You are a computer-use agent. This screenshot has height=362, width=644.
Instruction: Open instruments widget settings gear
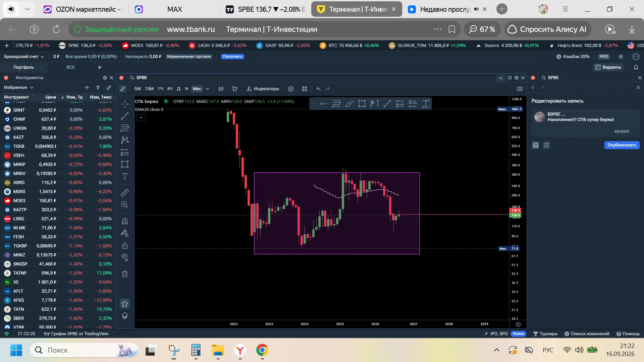(105, 78)
